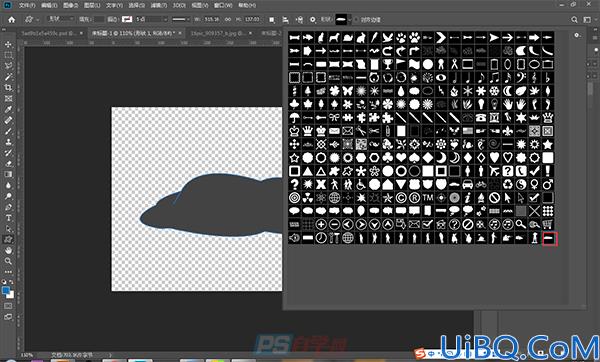Choose the rotary telephone custom shape
Viewport: 600px width, 362px height.
tap(481, 117)
